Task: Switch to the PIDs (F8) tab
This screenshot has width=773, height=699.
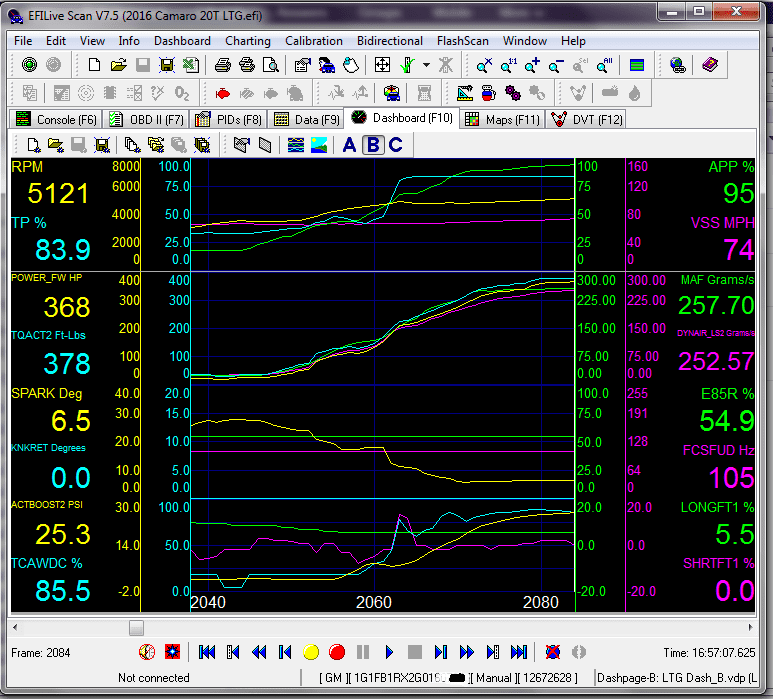Action: coord(228,119)
